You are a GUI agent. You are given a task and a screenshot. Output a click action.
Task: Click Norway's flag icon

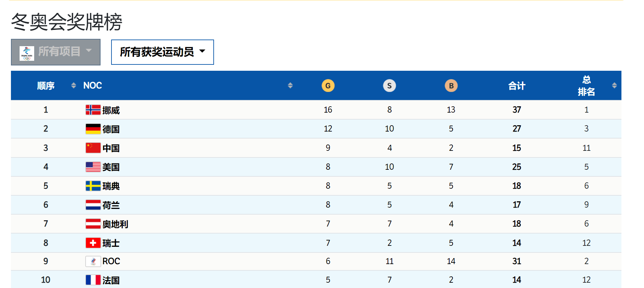(93, 110)
